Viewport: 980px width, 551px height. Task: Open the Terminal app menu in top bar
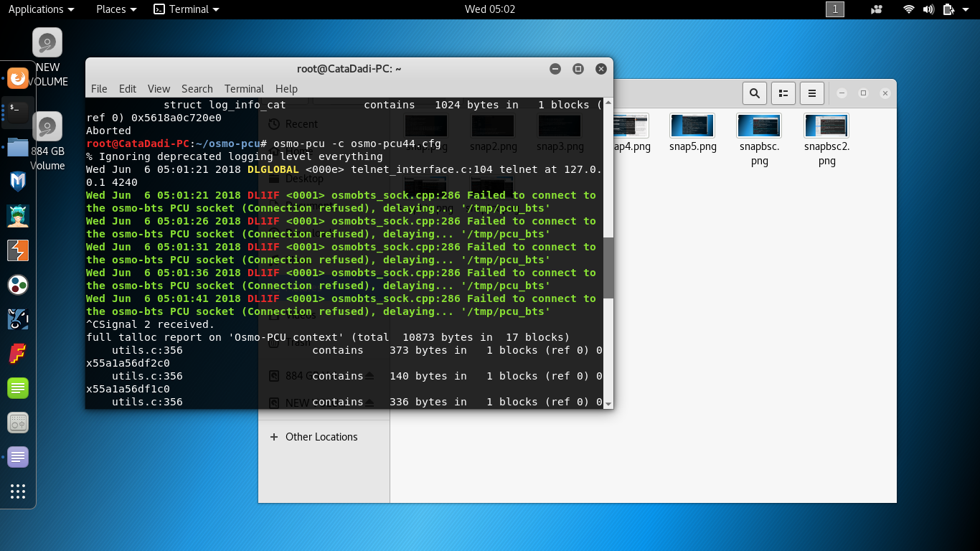187,9
